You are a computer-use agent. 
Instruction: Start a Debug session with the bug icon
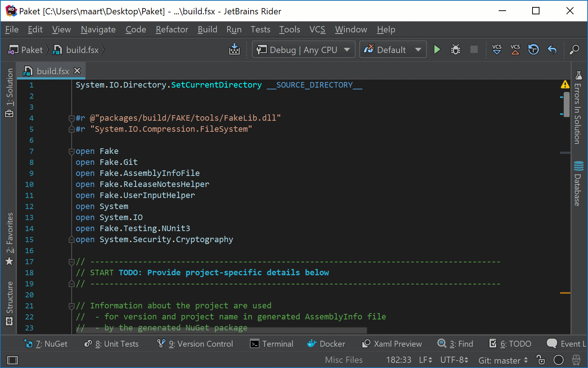point(455,49)
